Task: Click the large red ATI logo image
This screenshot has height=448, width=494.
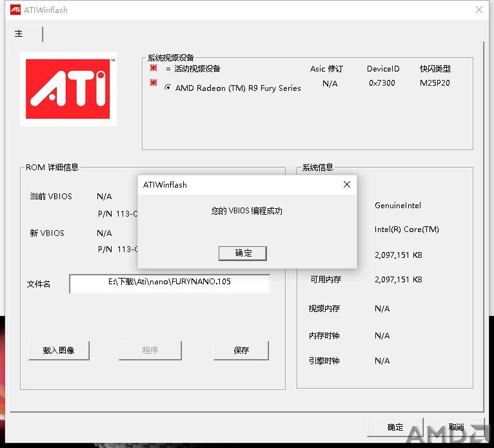Action: [x=68, y=89]
